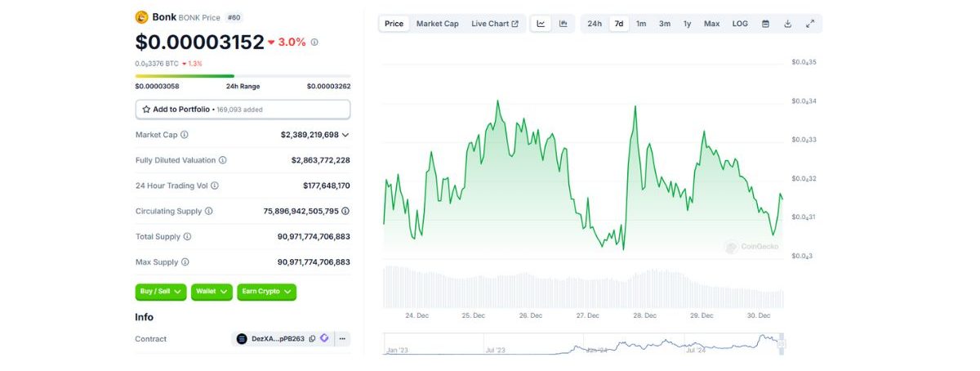Copy the Bonk contract address

point(312,338)
